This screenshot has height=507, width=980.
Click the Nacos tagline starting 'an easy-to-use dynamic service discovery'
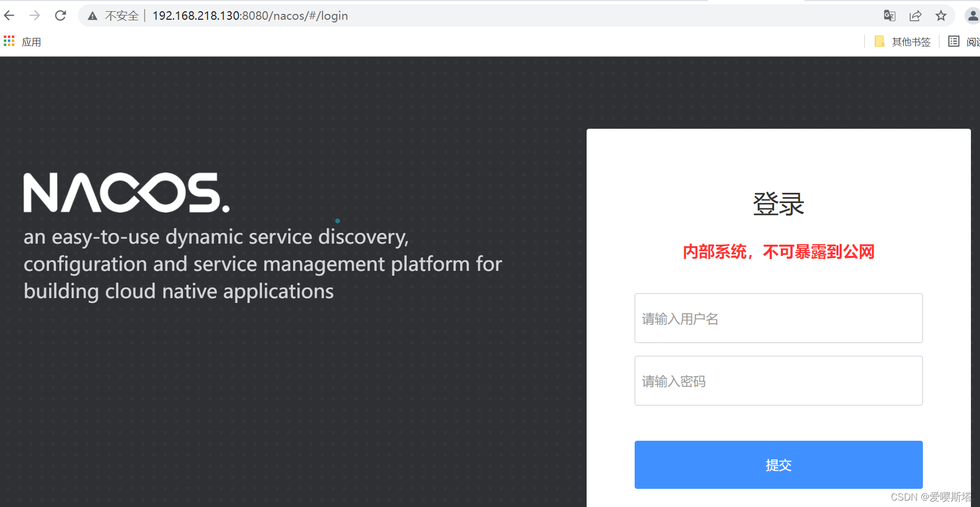point(263,264)
